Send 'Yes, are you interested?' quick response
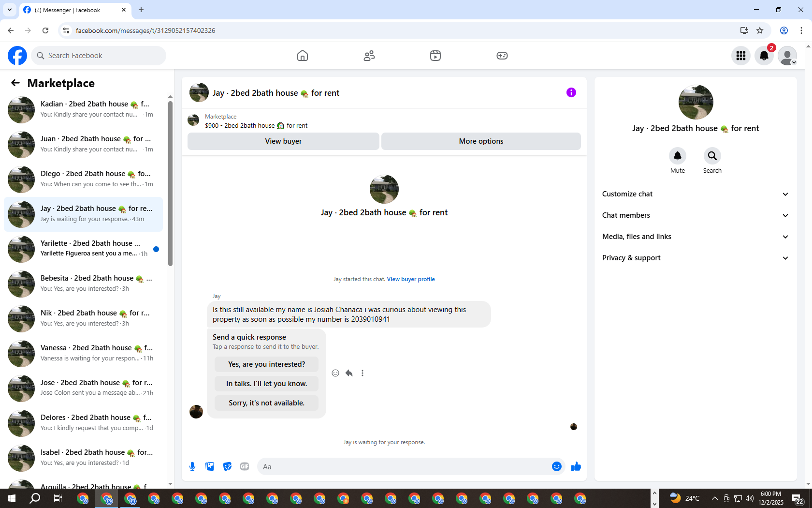 [267, 364]
